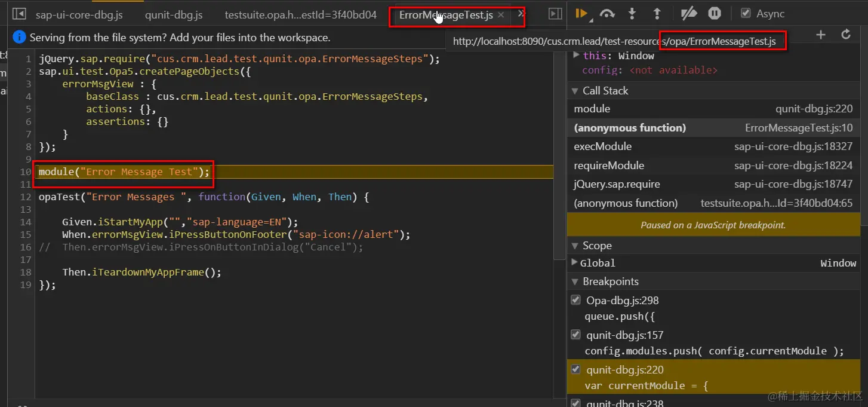Click the workspace info icon

(x=19, y=38)
